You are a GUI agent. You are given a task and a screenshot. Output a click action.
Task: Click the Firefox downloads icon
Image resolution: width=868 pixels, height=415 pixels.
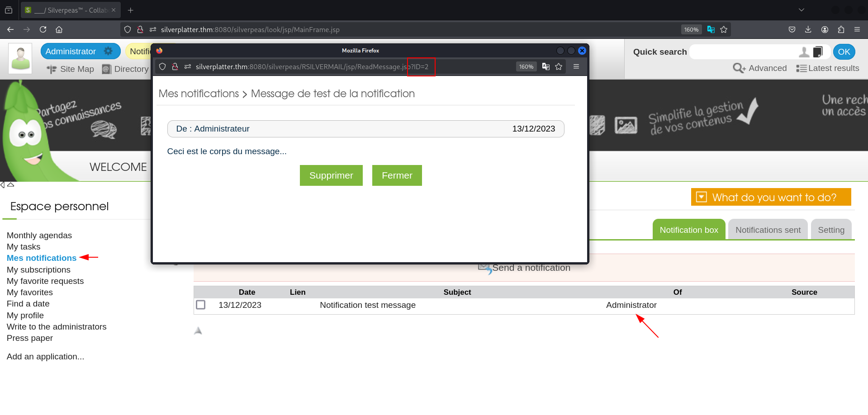808,29
